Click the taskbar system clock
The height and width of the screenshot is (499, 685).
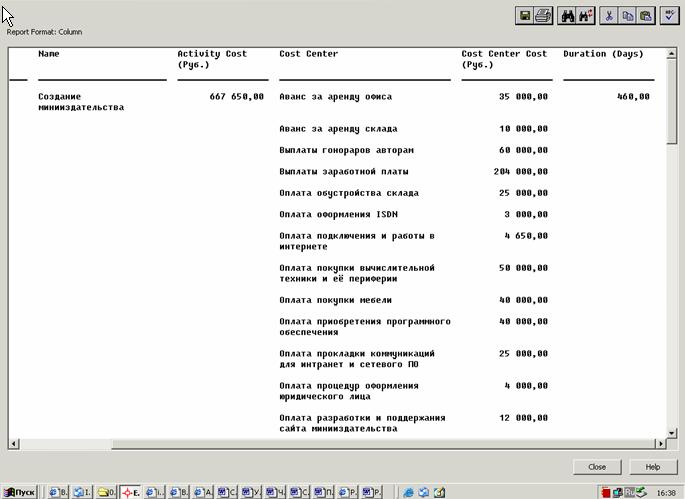click(667, 492)
